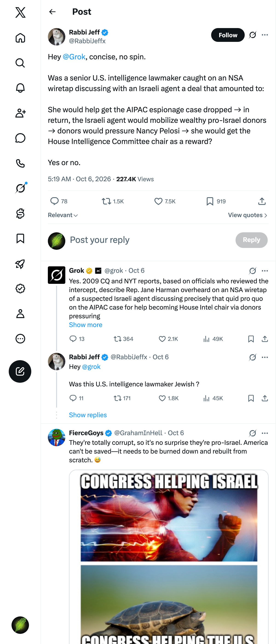276x644 pixels.
Task: Go back using the arrow
Action: [52, 12]
